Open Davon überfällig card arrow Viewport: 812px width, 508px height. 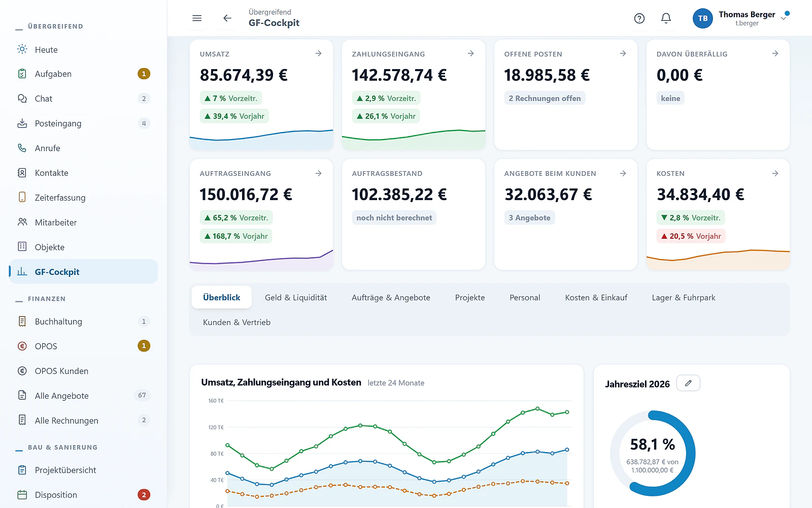coord(775,53)
